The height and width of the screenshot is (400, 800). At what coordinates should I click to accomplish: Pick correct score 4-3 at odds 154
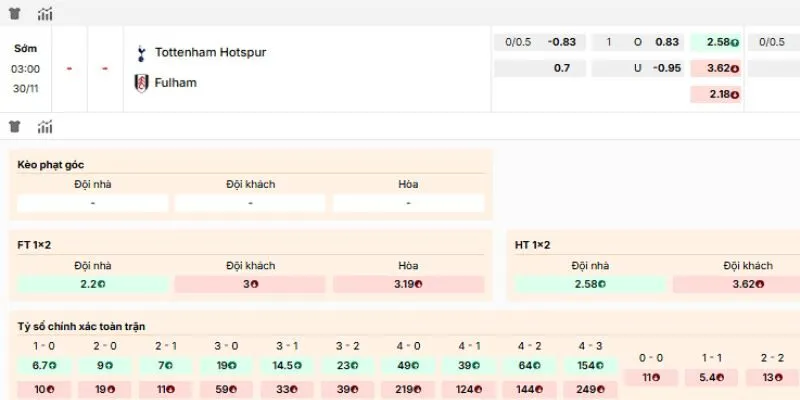pos(590,366)
